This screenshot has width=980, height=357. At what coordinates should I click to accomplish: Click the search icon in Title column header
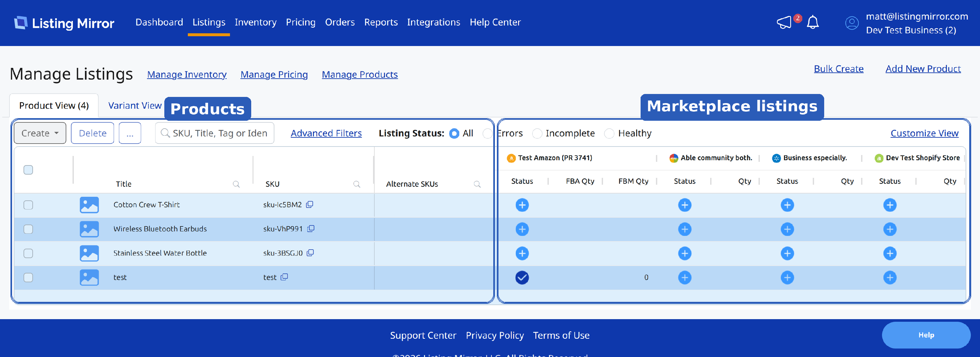[x=236, y=184]
